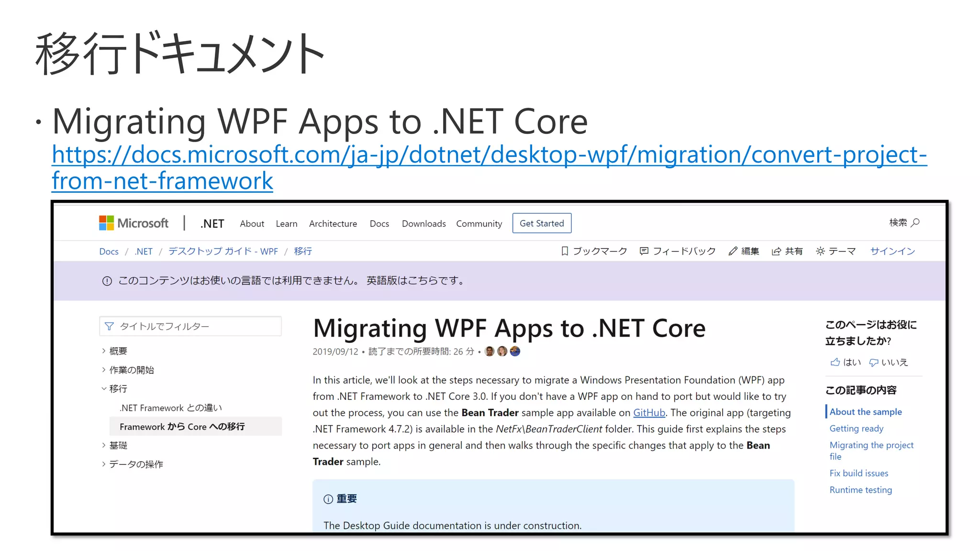Click the feedback icon (フィードバック)

[x=644, y=251]
